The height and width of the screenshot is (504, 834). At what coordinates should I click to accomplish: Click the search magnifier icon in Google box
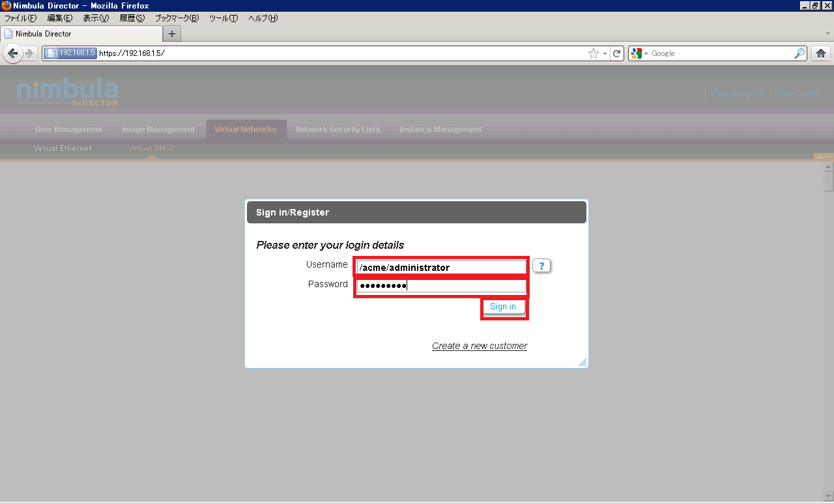point(799,53)
